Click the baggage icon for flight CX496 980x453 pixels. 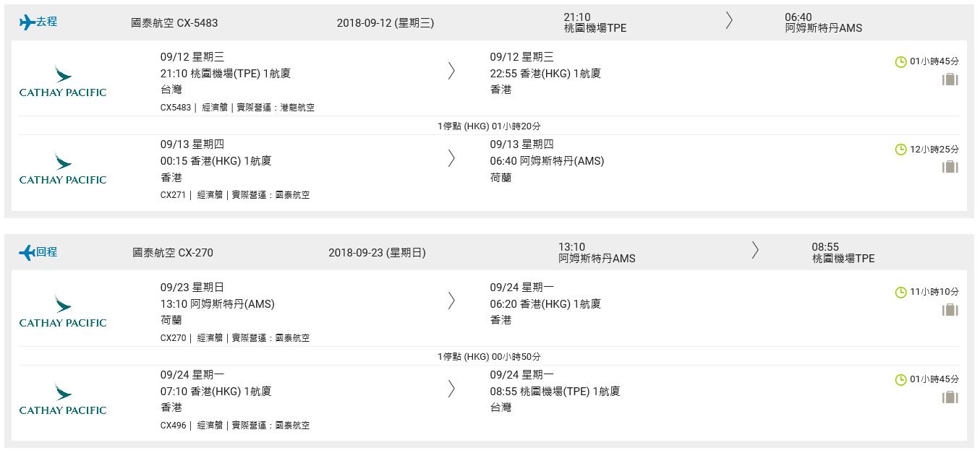click(950, 397)
